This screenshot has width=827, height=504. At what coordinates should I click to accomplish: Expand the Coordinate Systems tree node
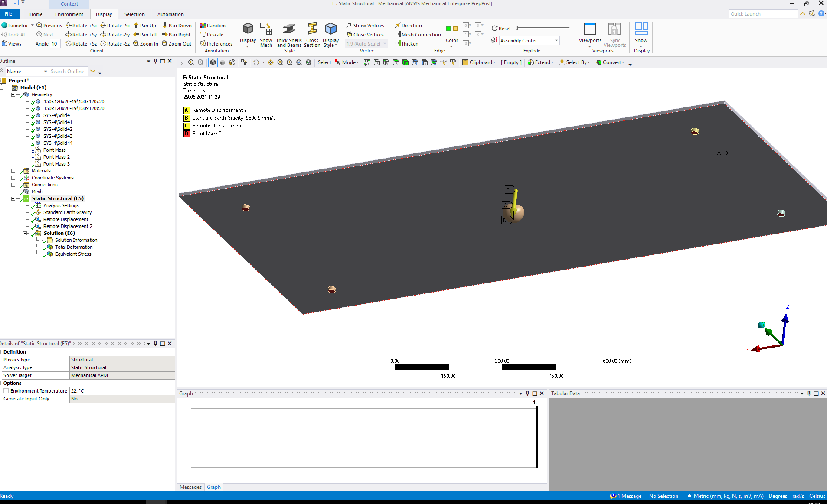13,178
